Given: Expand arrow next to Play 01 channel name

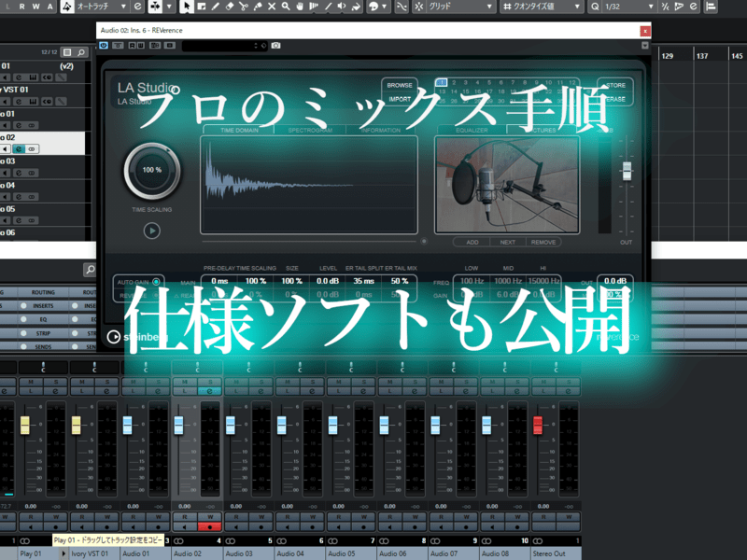Looking at the screenshot, I should point(63,553).
